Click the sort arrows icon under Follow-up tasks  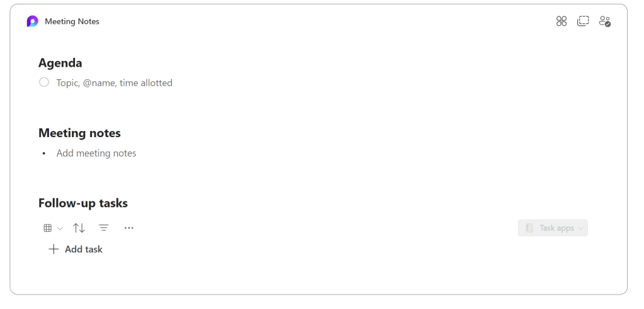click(79, 228)
